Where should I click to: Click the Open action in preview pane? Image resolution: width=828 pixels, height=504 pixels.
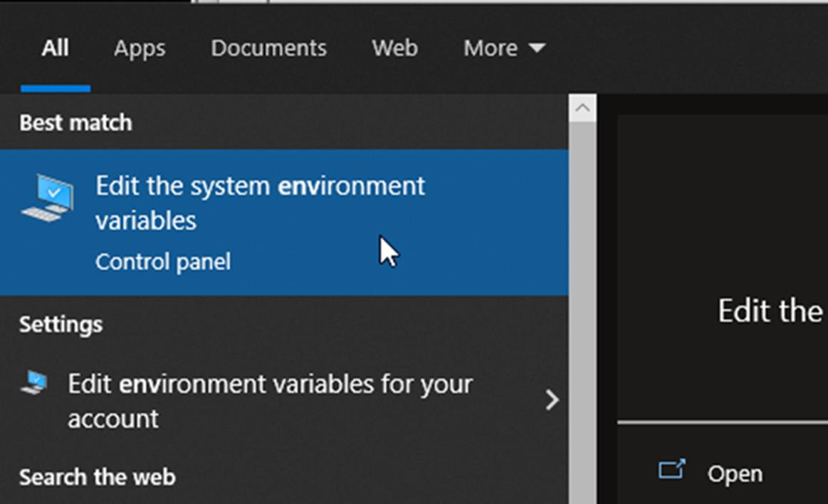(x=735, y=474)
